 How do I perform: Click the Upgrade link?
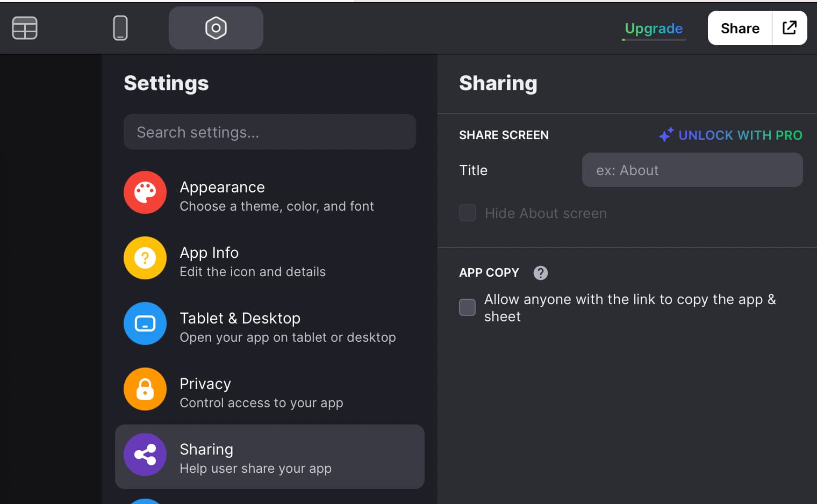(x=654, y=28)
